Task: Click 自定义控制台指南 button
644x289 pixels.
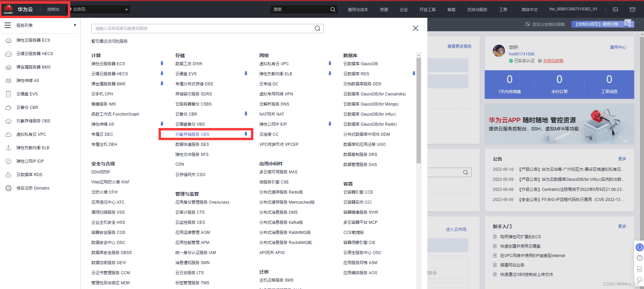Action: [x=545, y=24]
